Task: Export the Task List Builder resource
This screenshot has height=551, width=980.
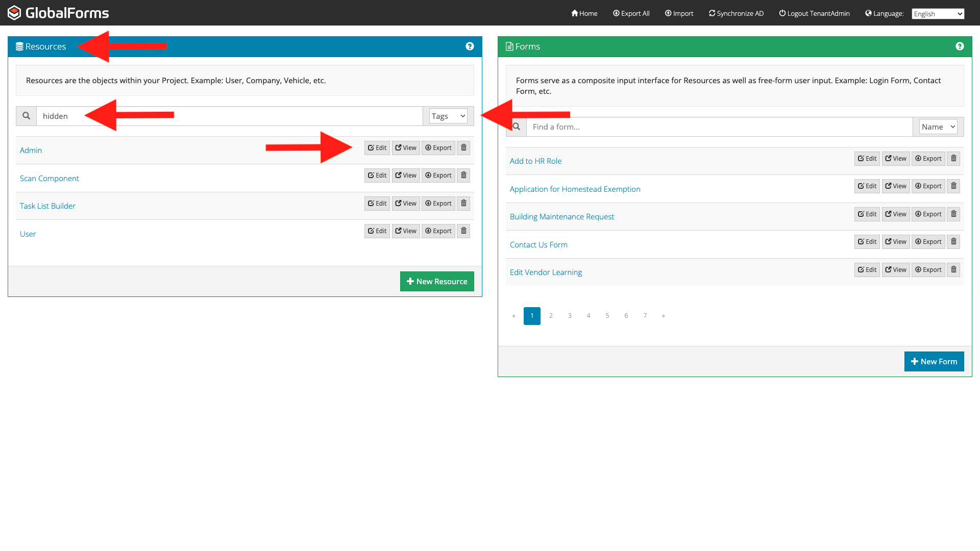Action: pos(438,204)
